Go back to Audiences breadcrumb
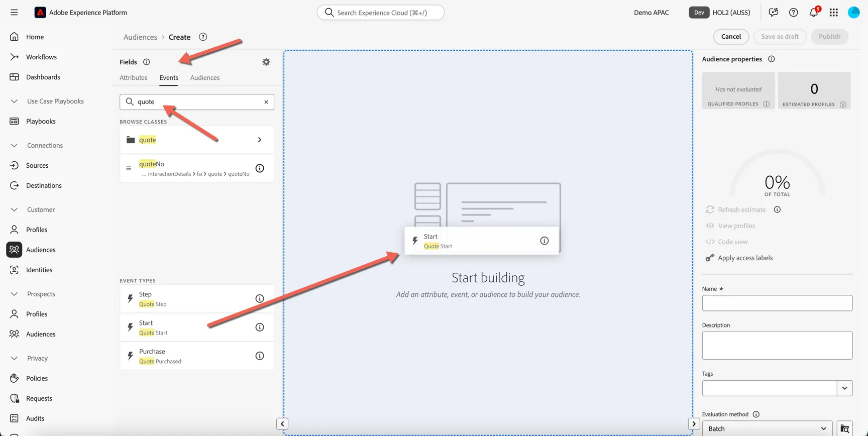Viewport: 868px width, 436px height. (x=140, y=37)
